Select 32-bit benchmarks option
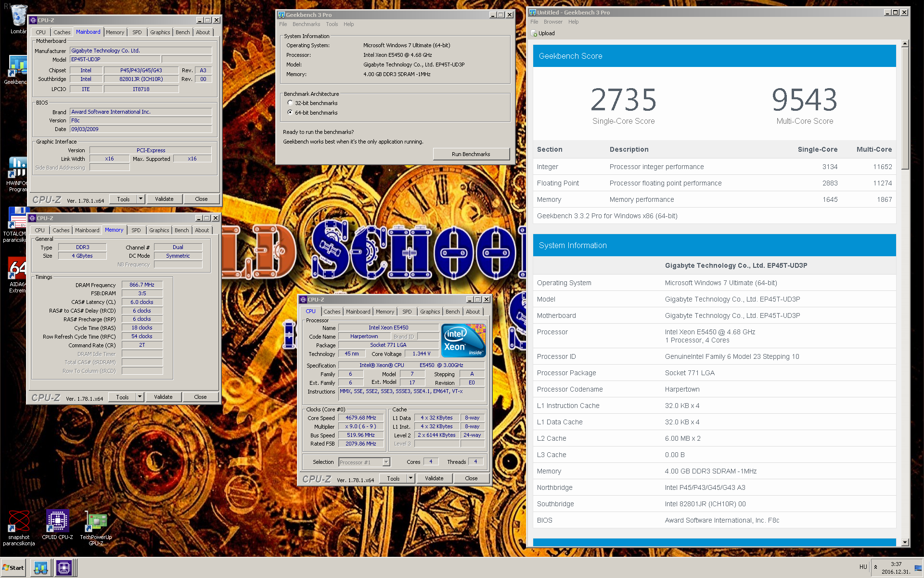 tap(290, 103)
